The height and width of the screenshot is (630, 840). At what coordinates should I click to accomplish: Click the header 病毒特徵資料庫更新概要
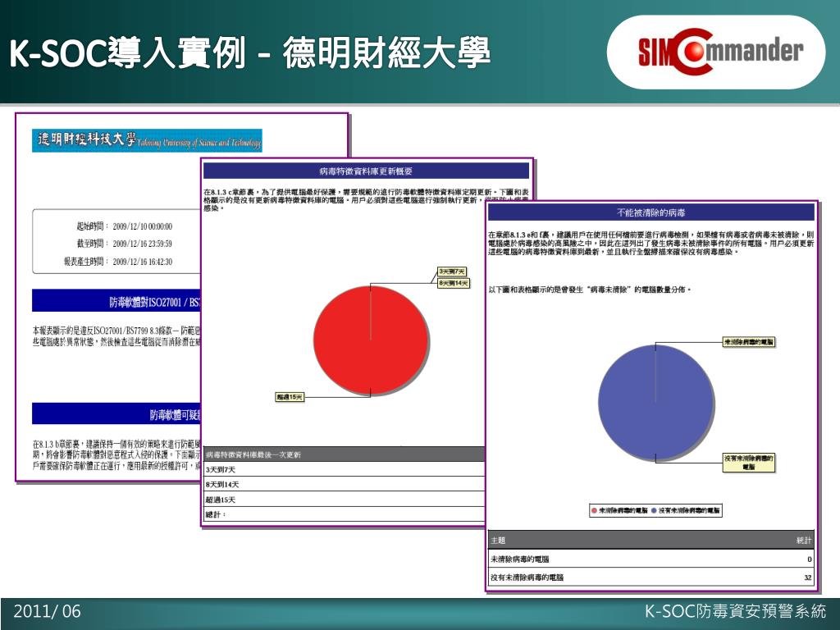[x=366, y=171]
